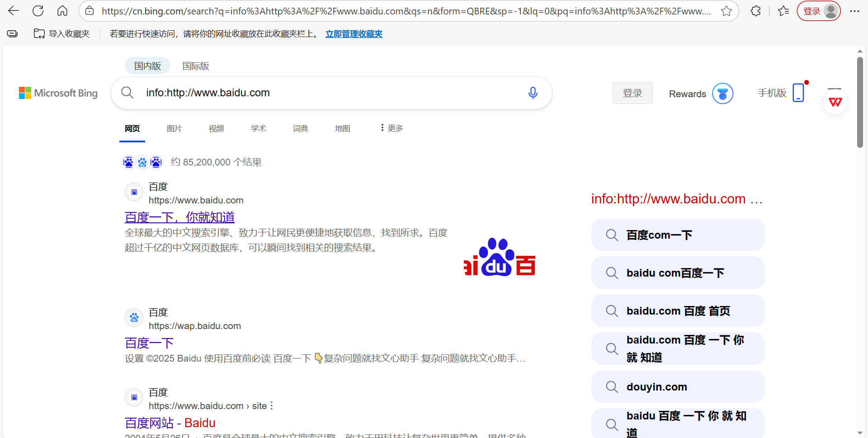Search related term 百度com一下
Image resolution: width=868 pixels, height=438 pixels.
pos(678,235)
